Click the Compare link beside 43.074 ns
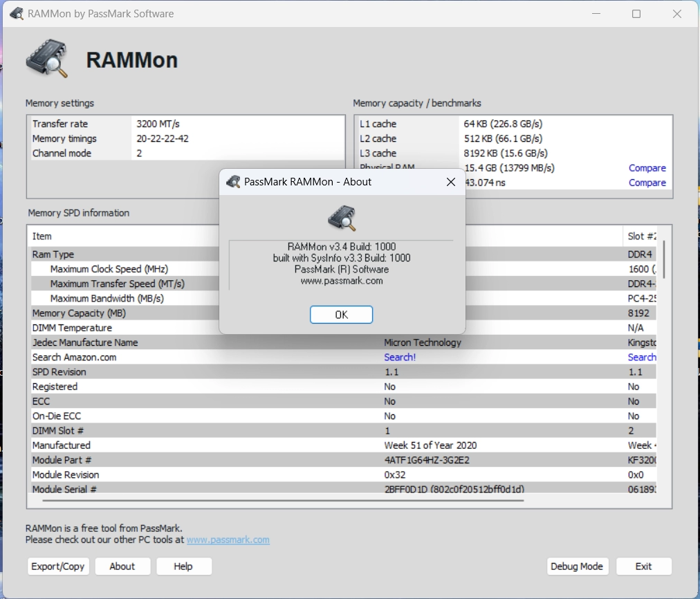700x599 pixels. click(x=647, y=183)
